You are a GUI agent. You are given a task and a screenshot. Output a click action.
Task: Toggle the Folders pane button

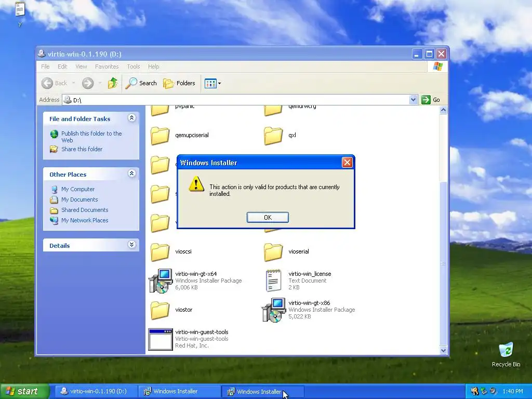point(179,83)
